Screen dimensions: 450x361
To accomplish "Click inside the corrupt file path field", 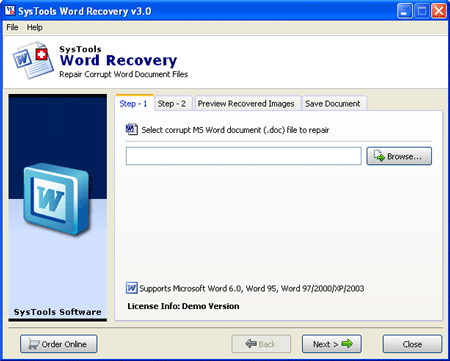I will point(244,156).
